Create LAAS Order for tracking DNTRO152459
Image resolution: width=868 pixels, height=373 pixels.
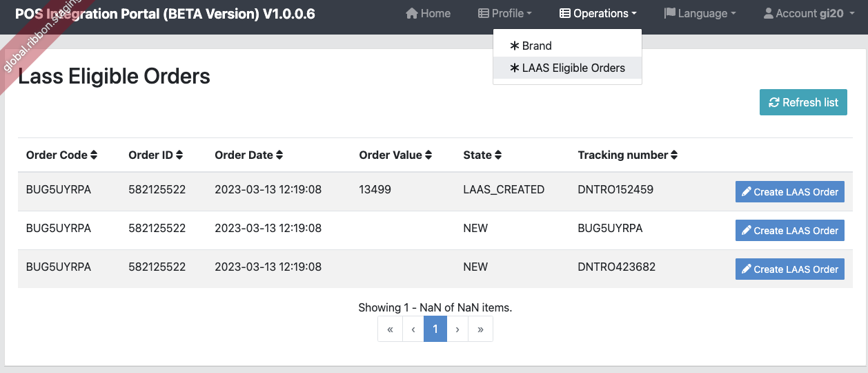pos(789,192)
